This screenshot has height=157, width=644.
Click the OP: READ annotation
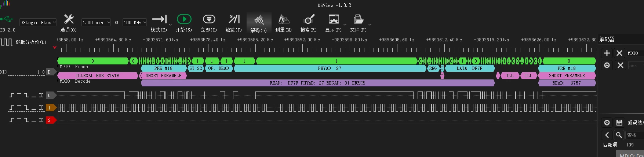pyautogui.click(x=219, y=68)
